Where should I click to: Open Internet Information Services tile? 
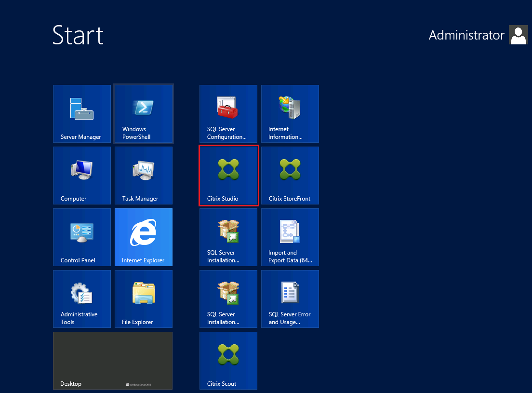[290, 114]
